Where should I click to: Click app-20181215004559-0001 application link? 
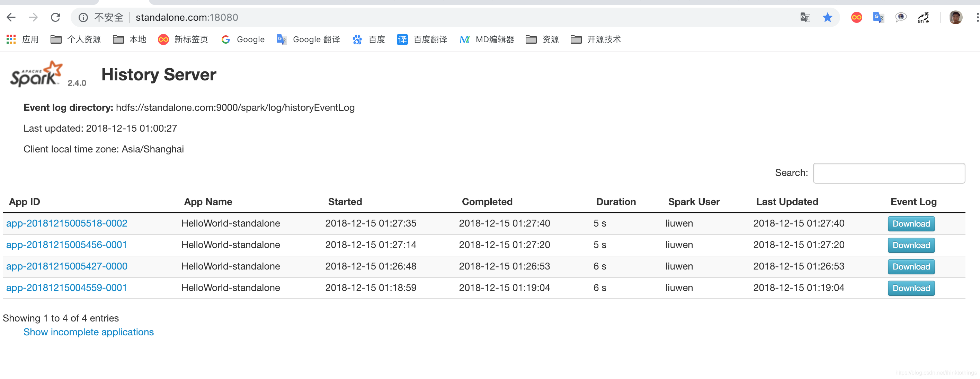[67, 288]
